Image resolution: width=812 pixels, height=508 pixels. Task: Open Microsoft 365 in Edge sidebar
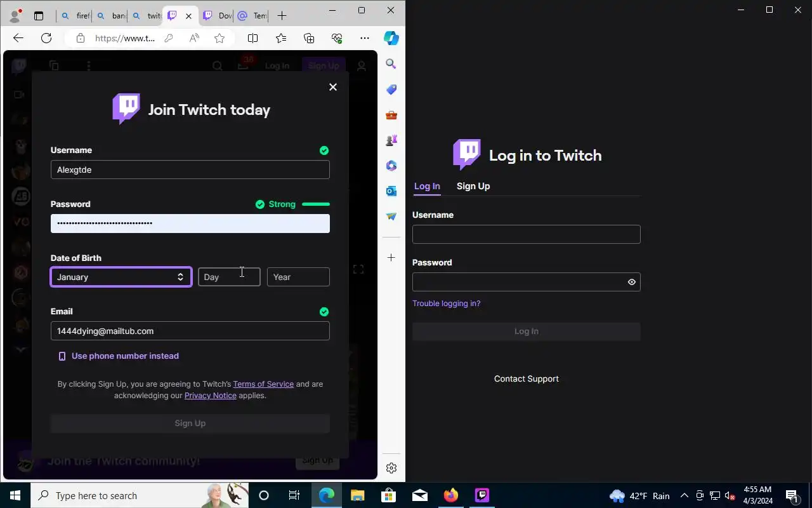click(x=391, y=166)
